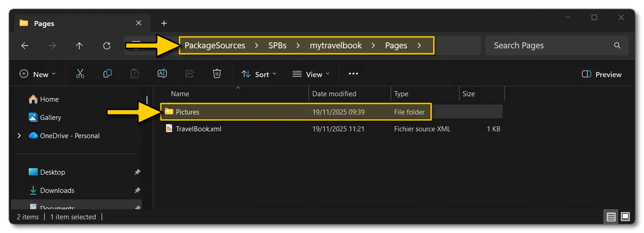Viewport: 644px width, 233px height.
Task: Open Gallery in navigation pane
Action: 45,117
